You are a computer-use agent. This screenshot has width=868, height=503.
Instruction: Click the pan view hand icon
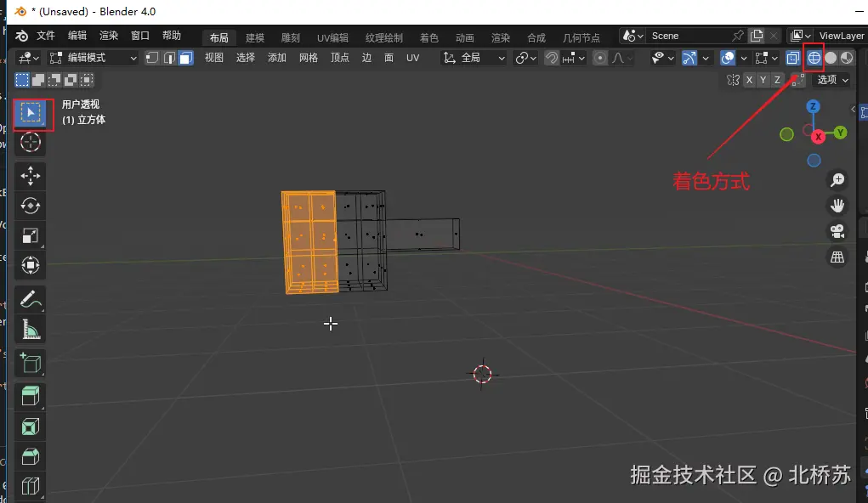(837, 206)
